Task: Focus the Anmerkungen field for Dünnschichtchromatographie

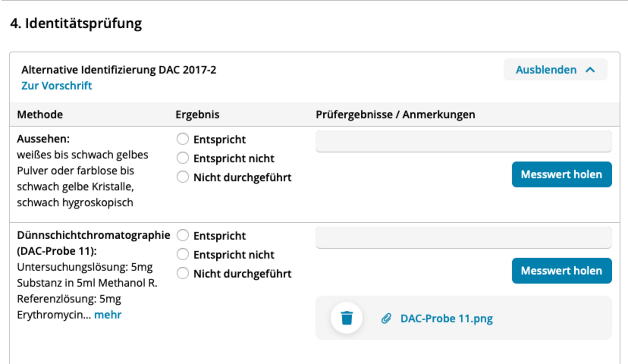Action: [463, 238]
